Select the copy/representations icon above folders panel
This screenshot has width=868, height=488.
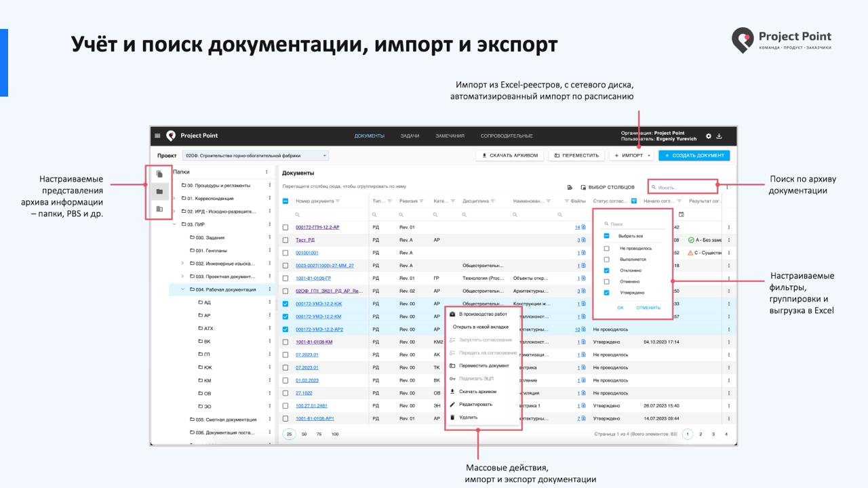(x=159, y=174)
